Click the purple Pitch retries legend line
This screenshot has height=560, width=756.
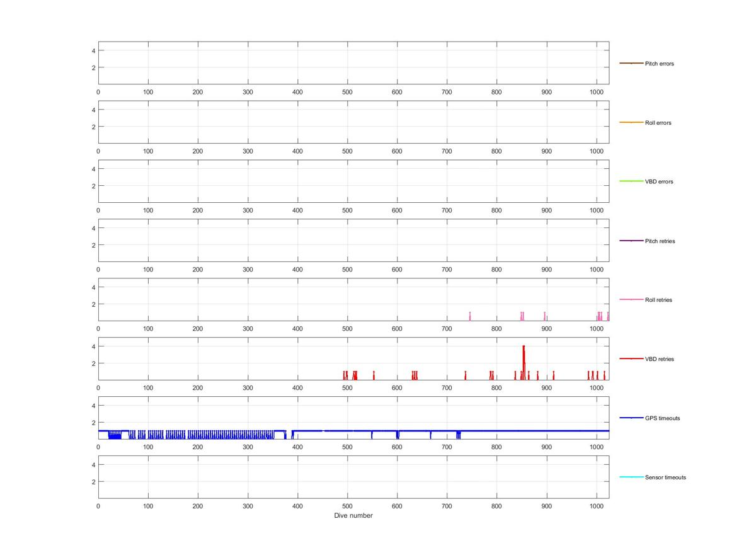(631, 241)
